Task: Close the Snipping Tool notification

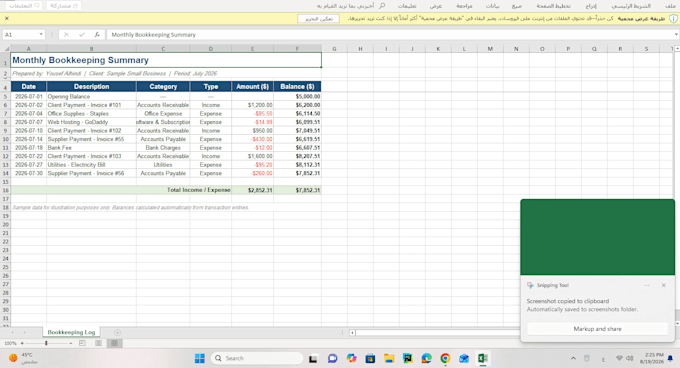Action: pyautogui.click(x=664, y=285)
